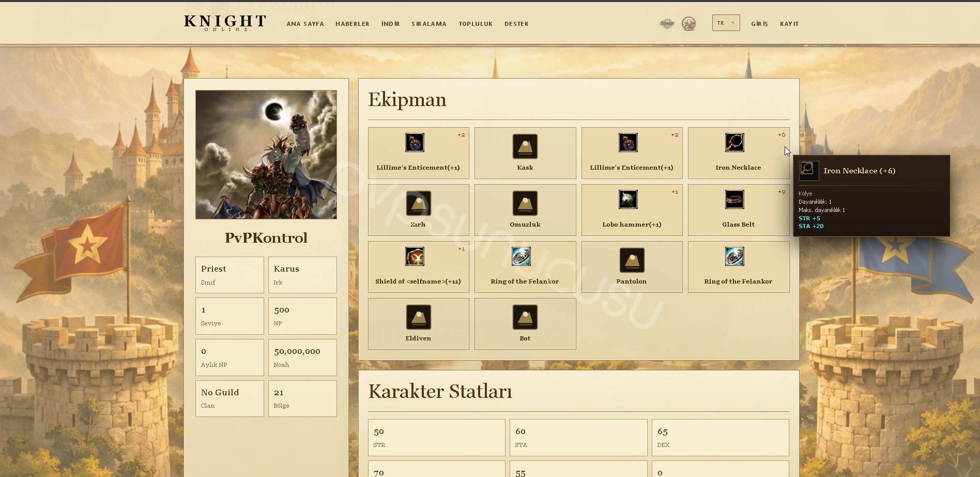Screen dimensions: 980x477
Task: Click the Lobo hammer(+1) item name
Action: tap(632, 225)
